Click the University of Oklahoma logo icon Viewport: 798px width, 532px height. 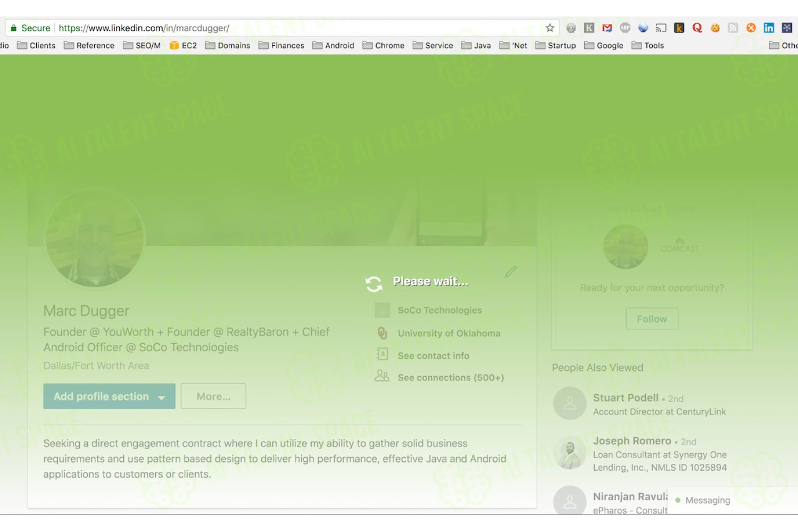[382, 333]
